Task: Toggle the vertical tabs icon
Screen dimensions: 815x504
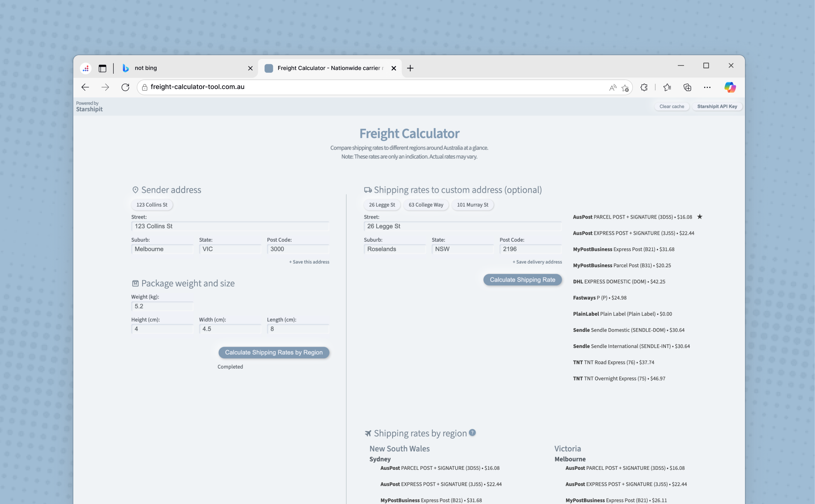Action: [103, 68]
